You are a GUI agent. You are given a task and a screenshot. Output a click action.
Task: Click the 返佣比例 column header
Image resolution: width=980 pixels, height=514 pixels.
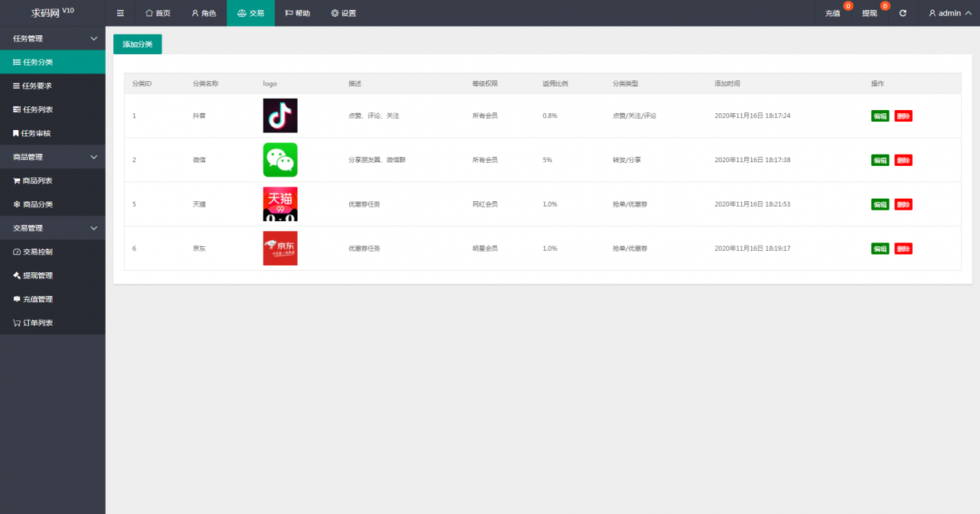point(555,83)
